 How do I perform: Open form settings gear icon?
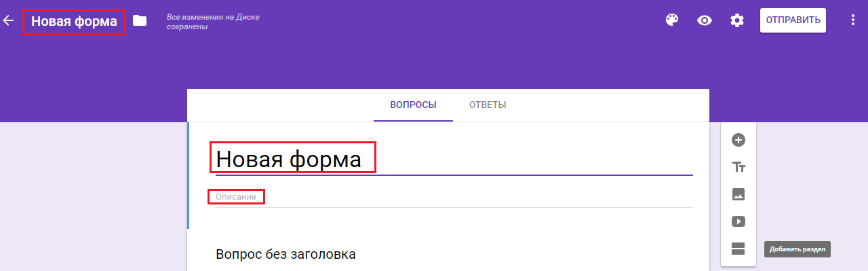click(x=737, y=20)
